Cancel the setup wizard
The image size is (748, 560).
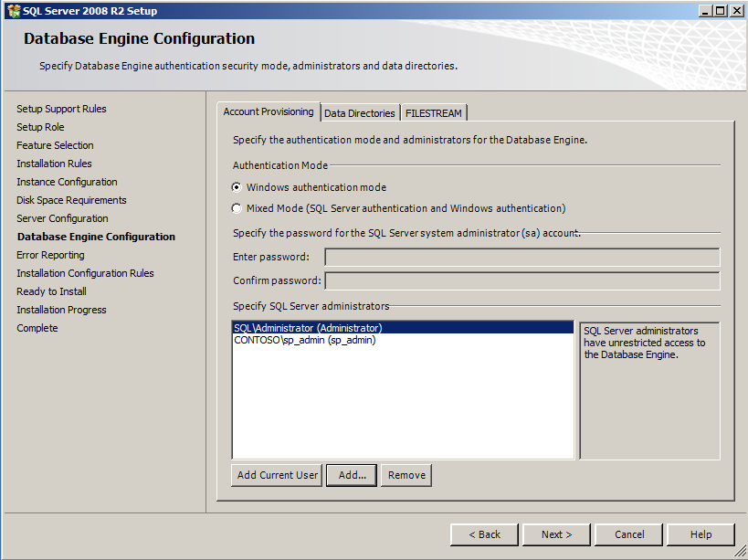[628, 534]
